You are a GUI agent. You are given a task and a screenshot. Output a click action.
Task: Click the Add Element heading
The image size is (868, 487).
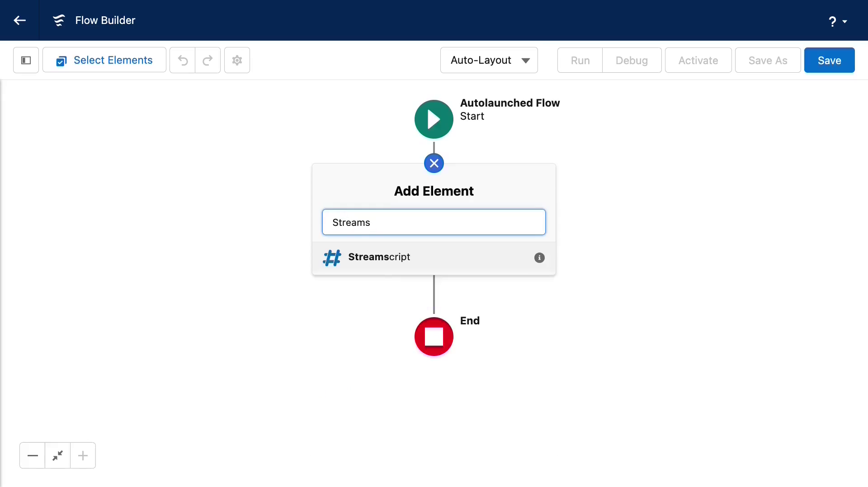434,191
